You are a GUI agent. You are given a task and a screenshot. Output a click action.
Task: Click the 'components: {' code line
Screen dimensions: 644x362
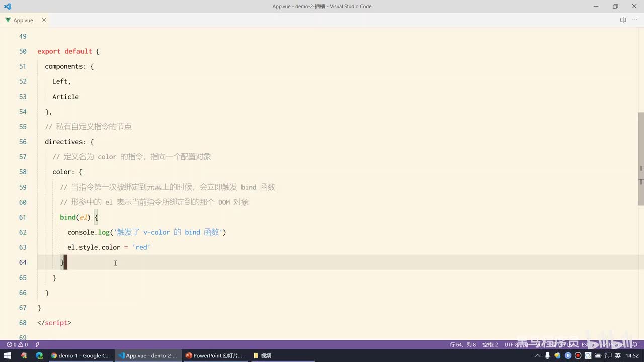pos(69,66)
